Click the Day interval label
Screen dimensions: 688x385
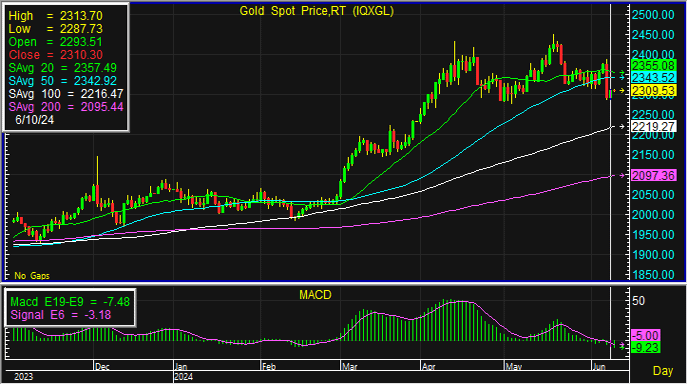tap(663, 371)
